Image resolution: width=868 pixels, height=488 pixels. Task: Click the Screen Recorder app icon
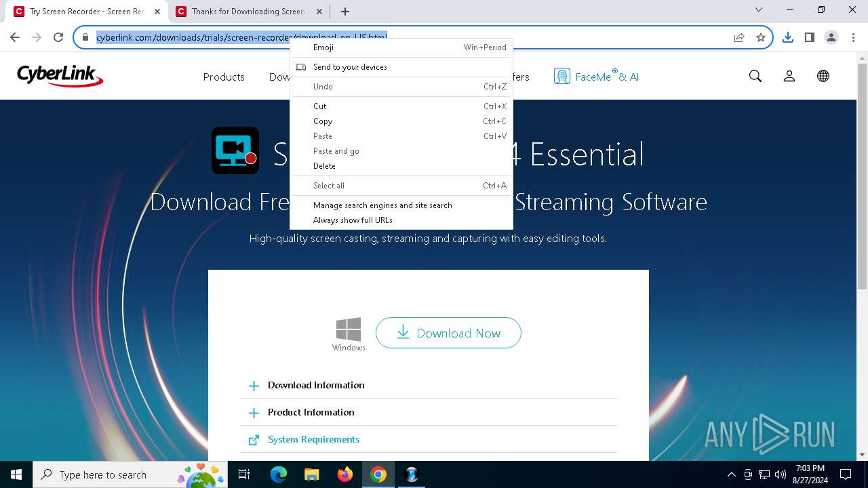(x=235, y=150)
